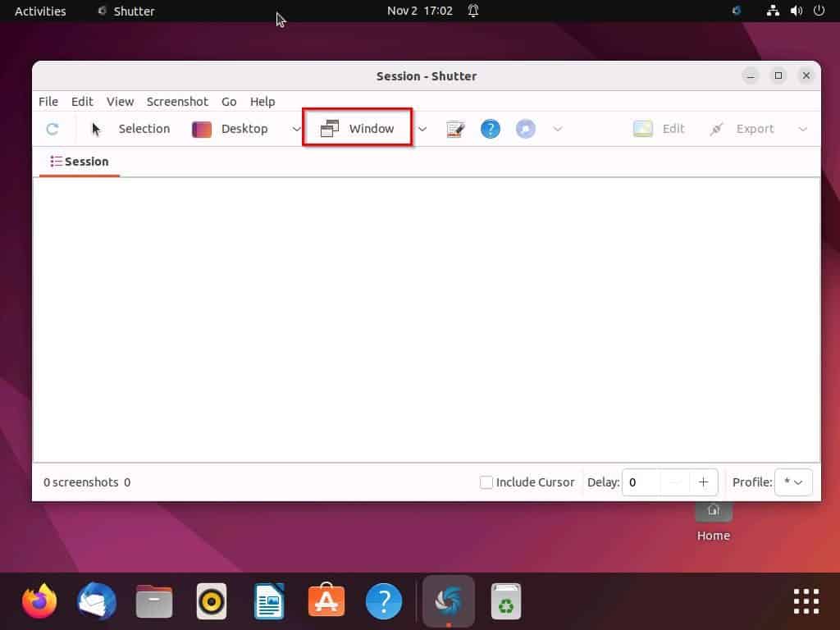Open Files manager from the dock
The width and height of the screenshot is (840, 630).
[x=154, y=601]
